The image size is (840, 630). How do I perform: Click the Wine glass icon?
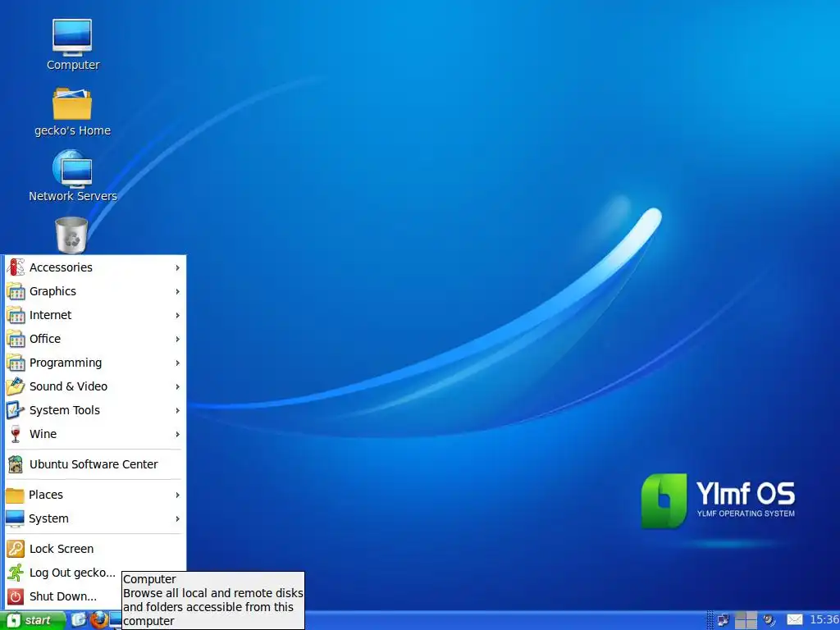[x=16, y=434]
